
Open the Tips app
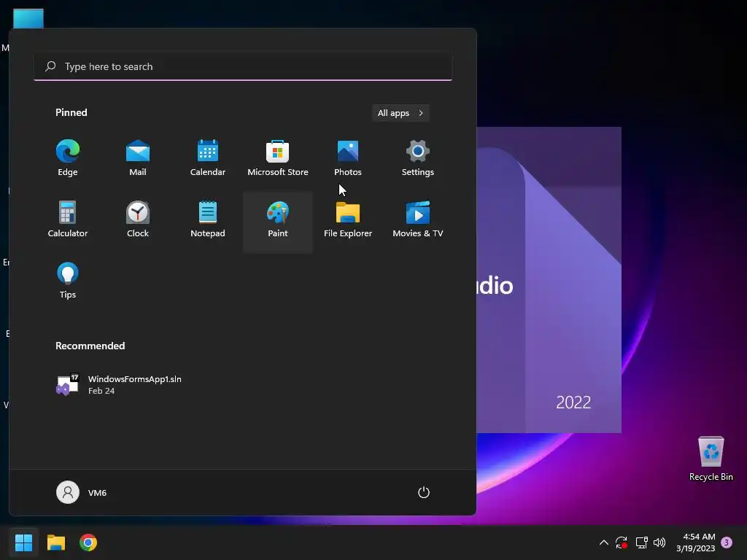pos(68,281)
